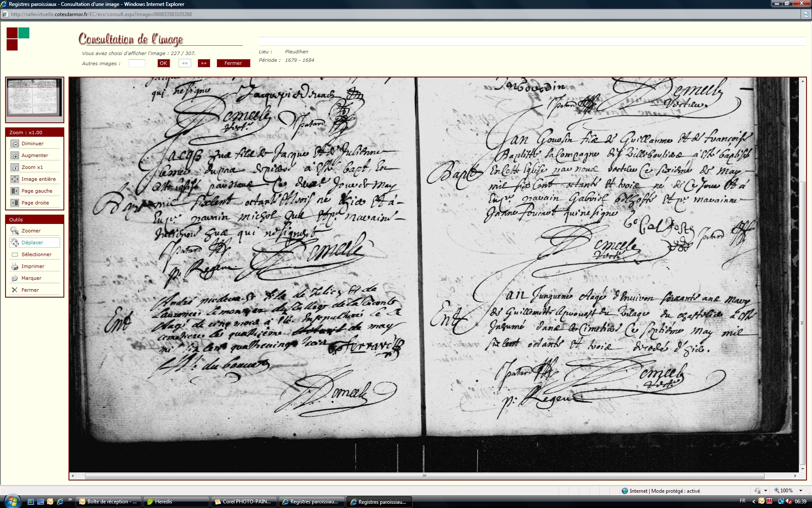Switch to Heredis in the taskbar

point(176,502)
